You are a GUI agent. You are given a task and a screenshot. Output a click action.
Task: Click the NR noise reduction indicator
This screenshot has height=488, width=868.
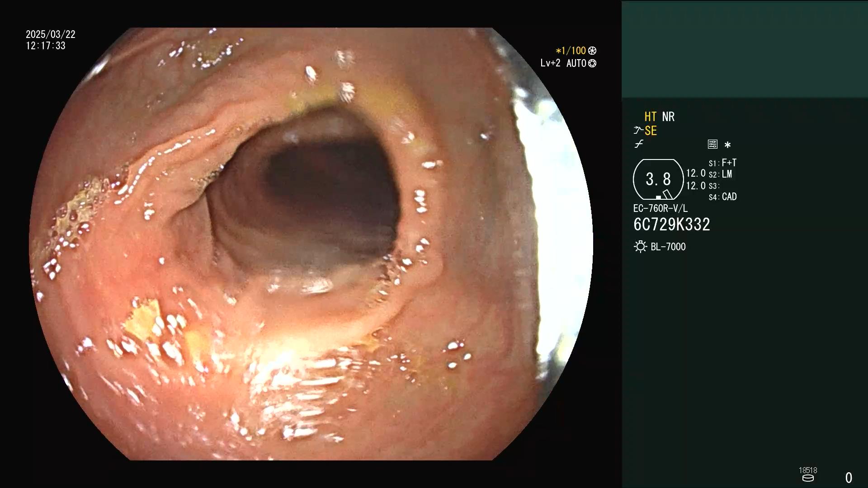click(x=668, y=117)
